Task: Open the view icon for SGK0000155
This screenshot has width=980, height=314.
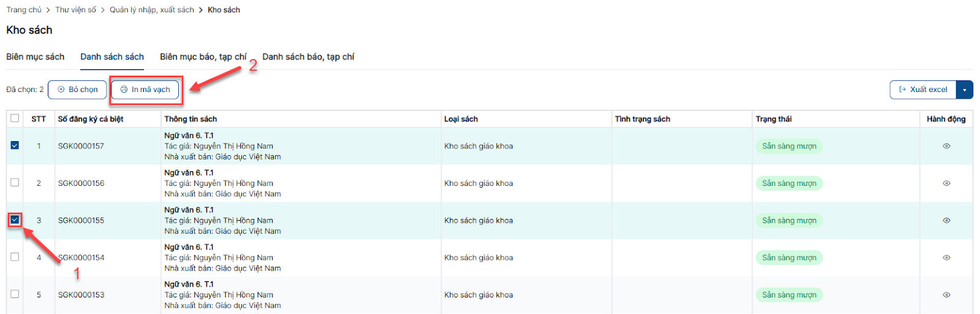Action: click(x=946, y=220)
